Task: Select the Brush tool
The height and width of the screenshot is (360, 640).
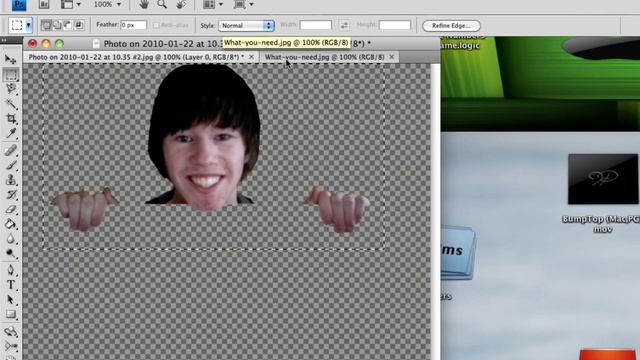Action: [11, 165]
